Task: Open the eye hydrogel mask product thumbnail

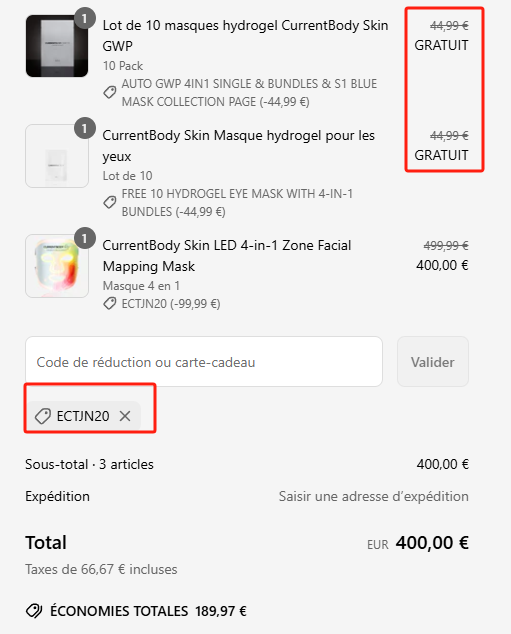Action: pyautogui.click(x=57, y=156)
